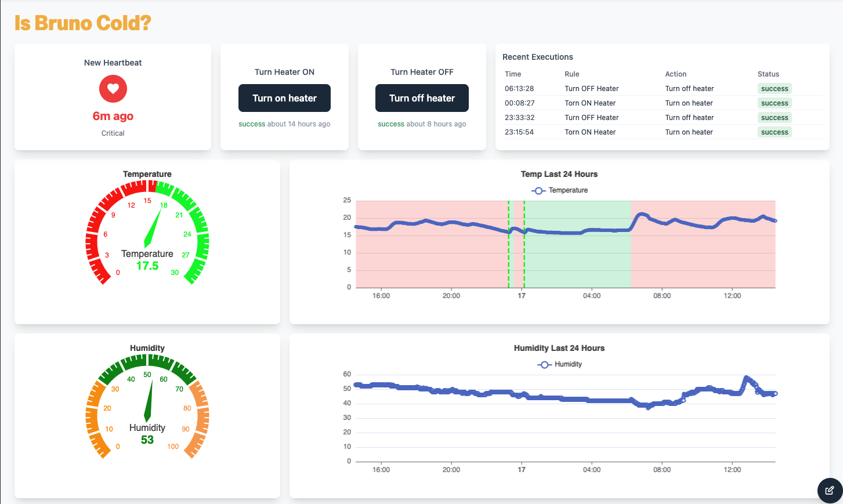Expand the Recent Executions panel
This screenshot has height=504, width=843.
tap(537, 57)
